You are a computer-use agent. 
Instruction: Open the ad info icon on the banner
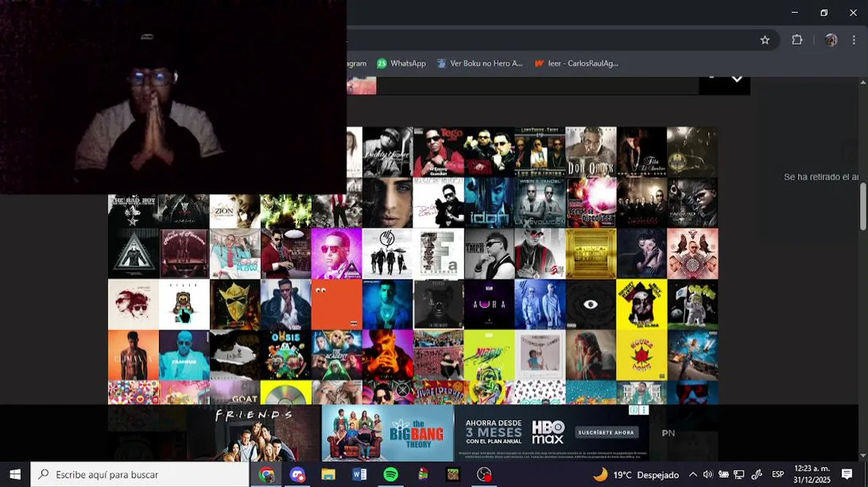634,410
